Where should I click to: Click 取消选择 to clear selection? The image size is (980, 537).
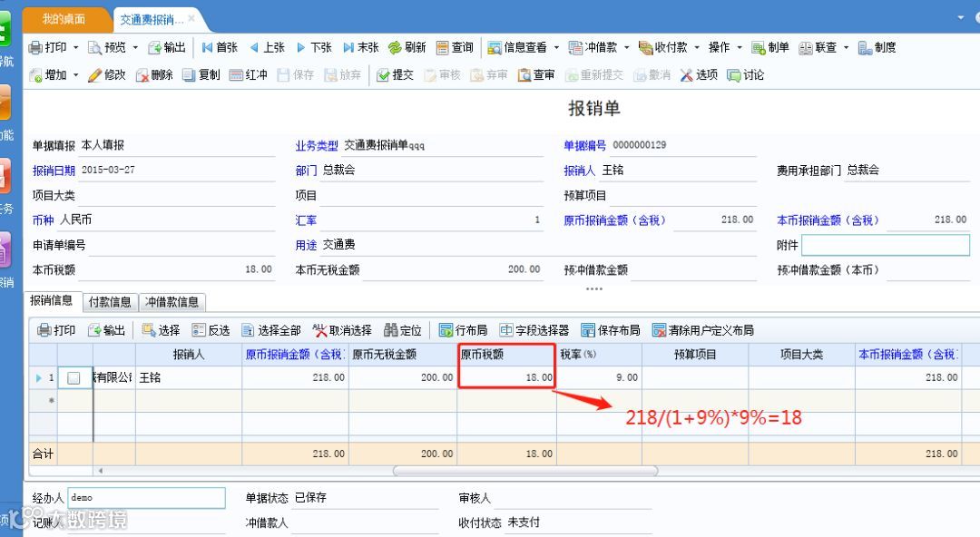[x=342, y=330]
